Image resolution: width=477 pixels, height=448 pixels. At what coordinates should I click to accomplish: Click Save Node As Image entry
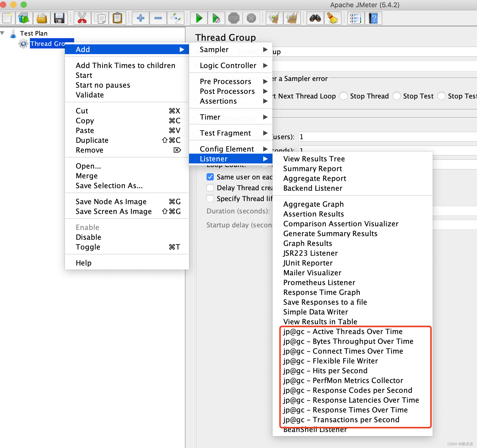point(127,202)
